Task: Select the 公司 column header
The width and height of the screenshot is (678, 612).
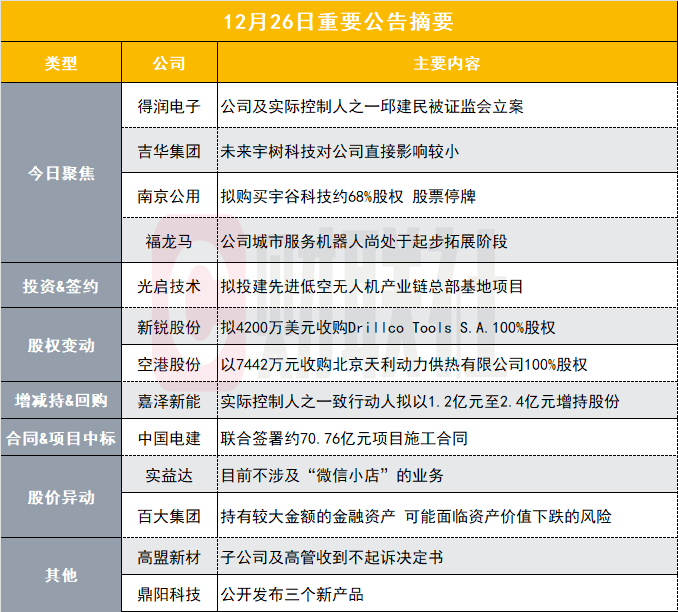Action: coord(169,63)
